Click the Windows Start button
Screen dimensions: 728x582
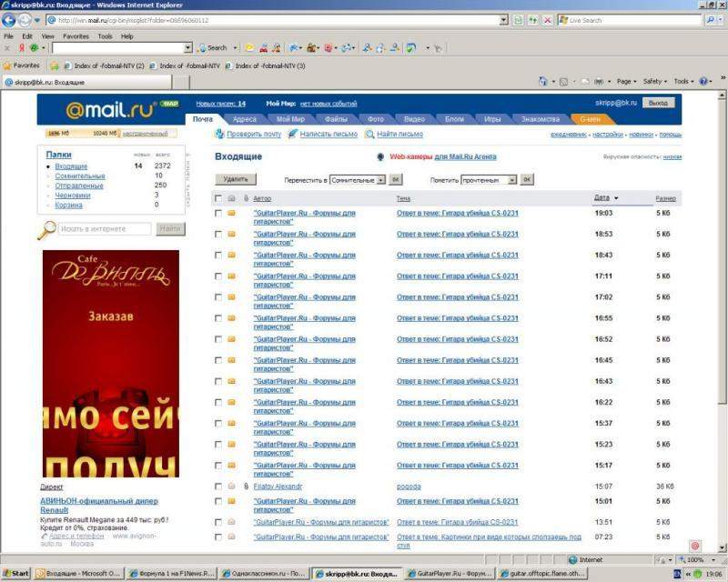15,574
